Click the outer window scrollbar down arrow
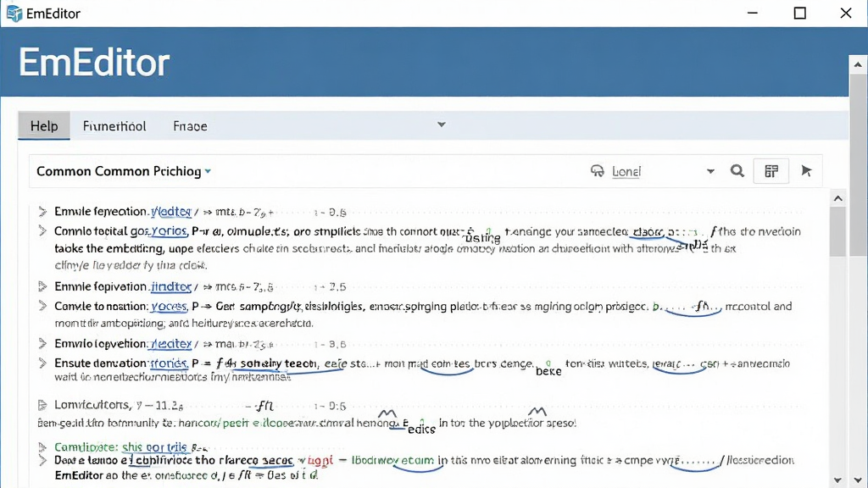The height and width of the screenshot is (488, 868). (x=858, y=480)
